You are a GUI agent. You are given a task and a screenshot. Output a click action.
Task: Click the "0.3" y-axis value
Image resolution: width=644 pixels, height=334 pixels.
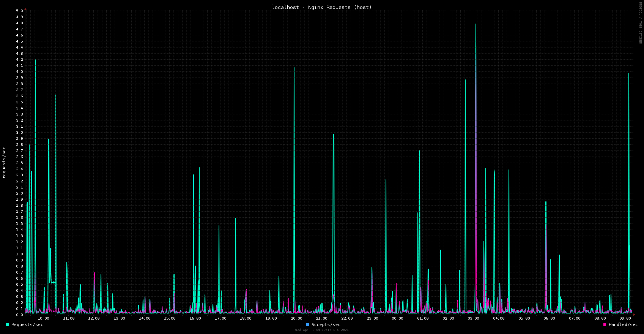pos(19,297)
